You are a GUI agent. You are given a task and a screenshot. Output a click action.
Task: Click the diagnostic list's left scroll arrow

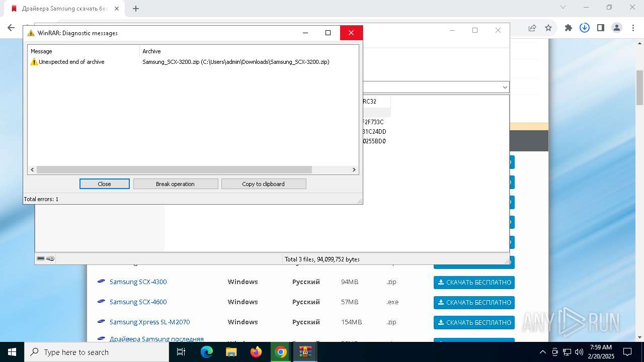(33, 170)
